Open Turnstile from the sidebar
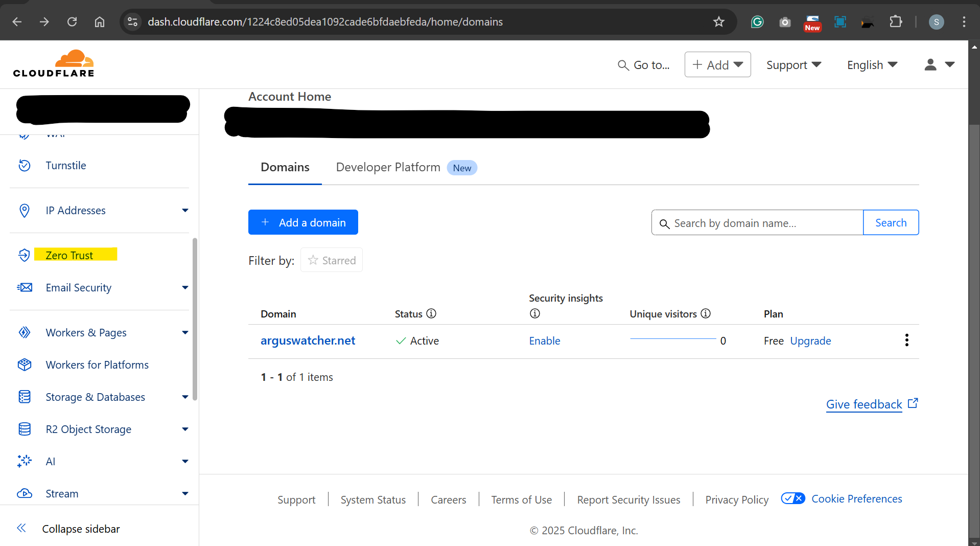The image size is (980, 546). 66,166
